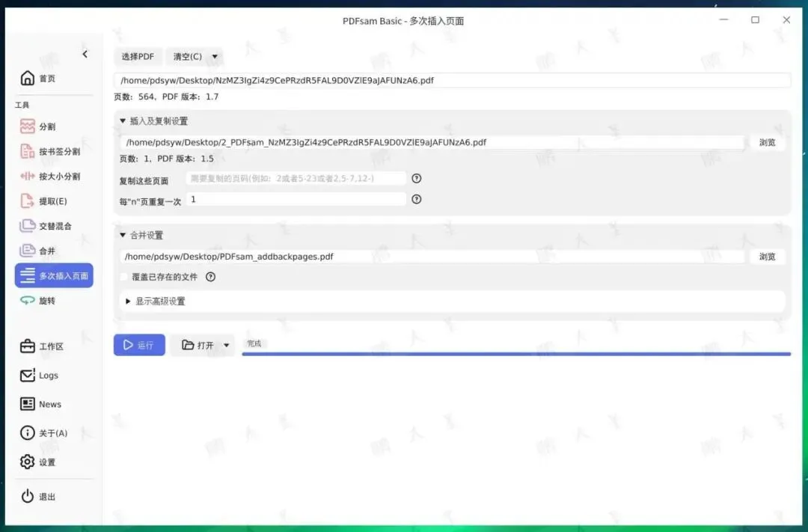The height and width of the screenshot is (532, 808).
Task: Go to the 首页 home icon
Action: click(28, 79)
